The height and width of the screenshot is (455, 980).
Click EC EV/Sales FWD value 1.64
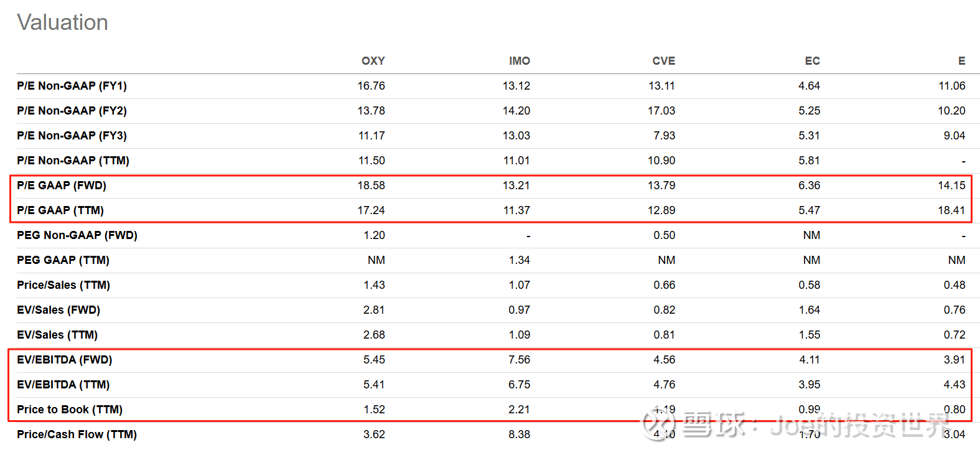[810, 310]
